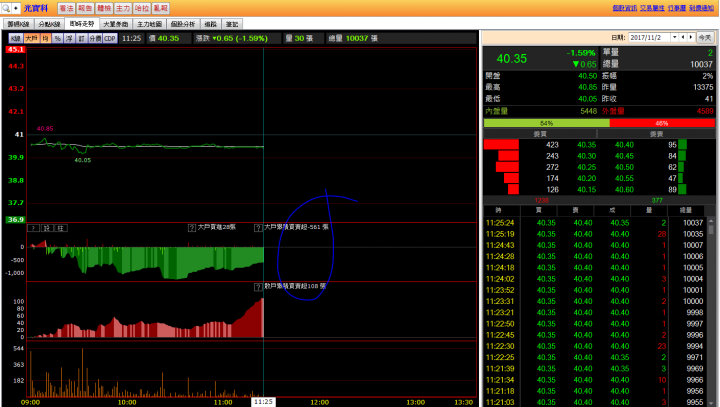Go to previous date with left arrow

coord(683,38)
